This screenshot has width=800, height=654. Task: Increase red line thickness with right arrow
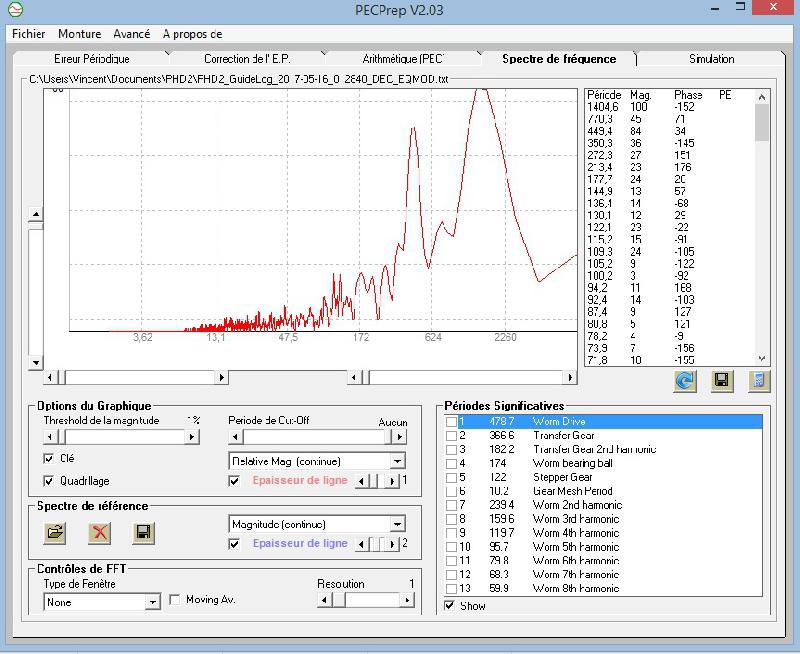pyautogui.click(x=392, y=481)
